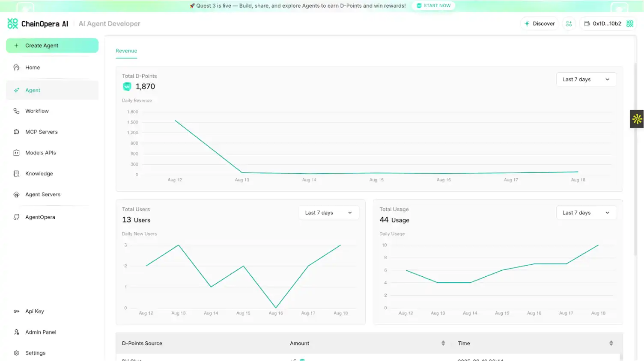Screen dimensions: 644x361
Task: Open the Total Users date range dropdown
Action: (328, 213)
